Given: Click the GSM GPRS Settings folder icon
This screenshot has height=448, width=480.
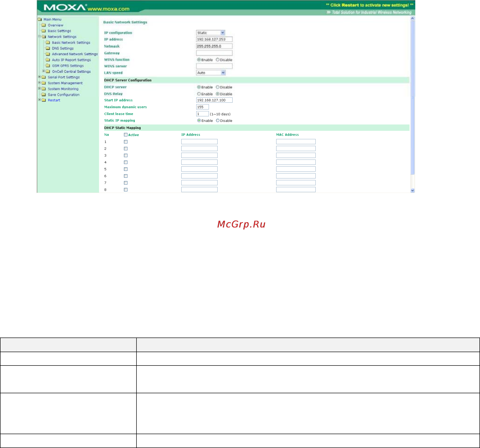Looking at the screenshot, I should 48,66.
